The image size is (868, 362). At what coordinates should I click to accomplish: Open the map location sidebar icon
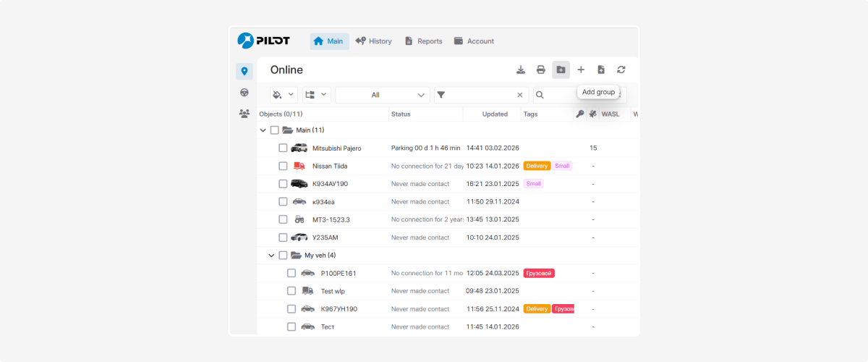(244, 71)
